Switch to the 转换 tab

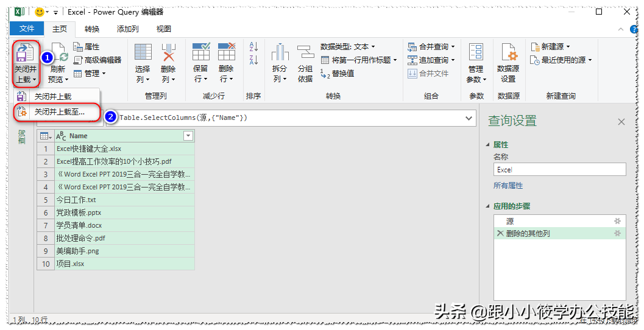pos(92,29)
